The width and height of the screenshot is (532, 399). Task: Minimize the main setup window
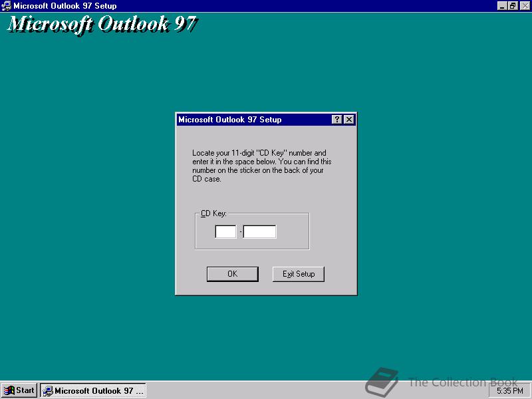coord(502,6)
